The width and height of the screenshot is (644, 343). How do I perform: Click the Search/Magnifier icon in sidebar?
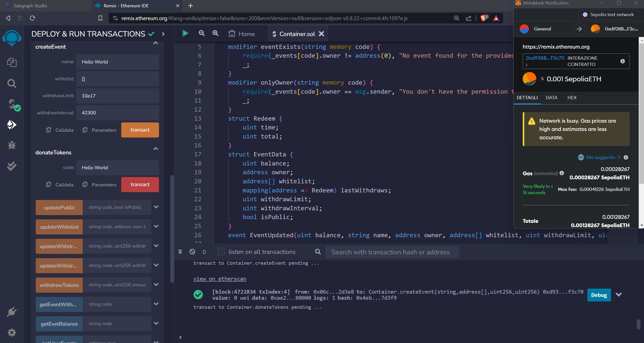point(12,83)
